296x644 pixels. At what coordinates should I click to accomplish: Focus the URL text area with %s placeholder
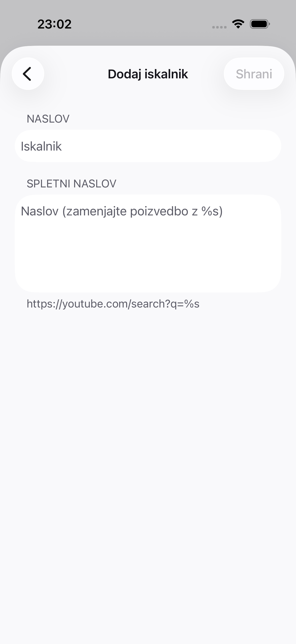pyautogui.click(x=148, y=243)
